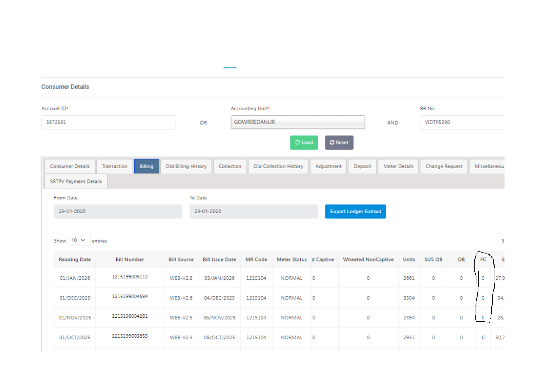Click Export Ledger Extract button

355,212
